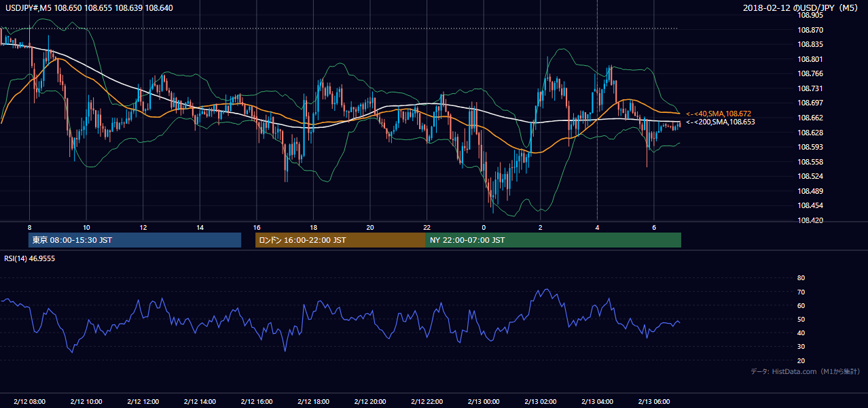The width and height of the screenshot is (868, 408).
Task: Click the 2/12 08:00 bottom time label
Action: click(x=29, y=402)
